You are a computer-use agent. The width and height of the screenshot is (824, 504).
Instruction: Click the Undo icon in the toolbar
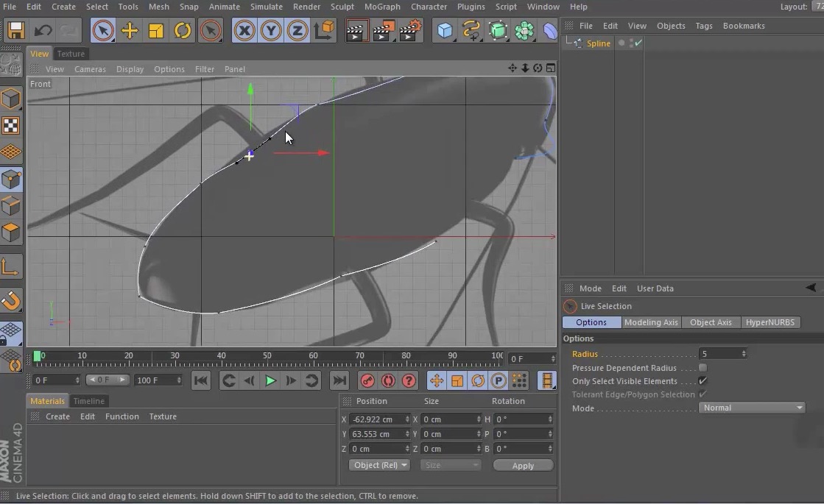click(43, 30)
